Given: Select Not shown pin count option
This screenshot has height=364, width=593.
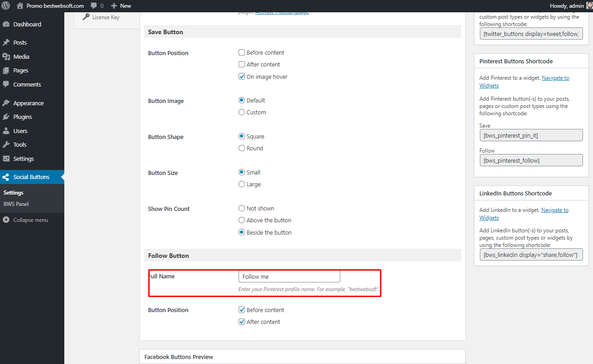Looking at the screenshot, I should pos(242,208).
